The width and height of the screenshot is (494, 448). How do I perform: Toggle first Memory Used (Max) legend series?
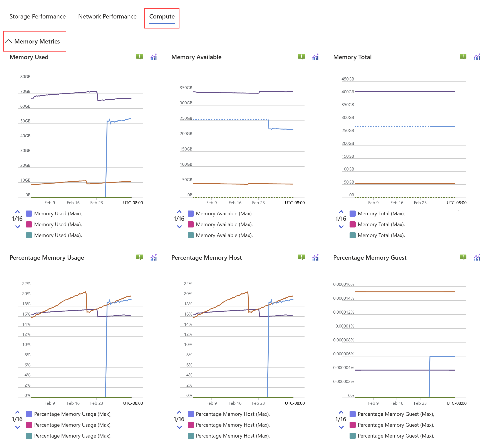click(58, 214)
